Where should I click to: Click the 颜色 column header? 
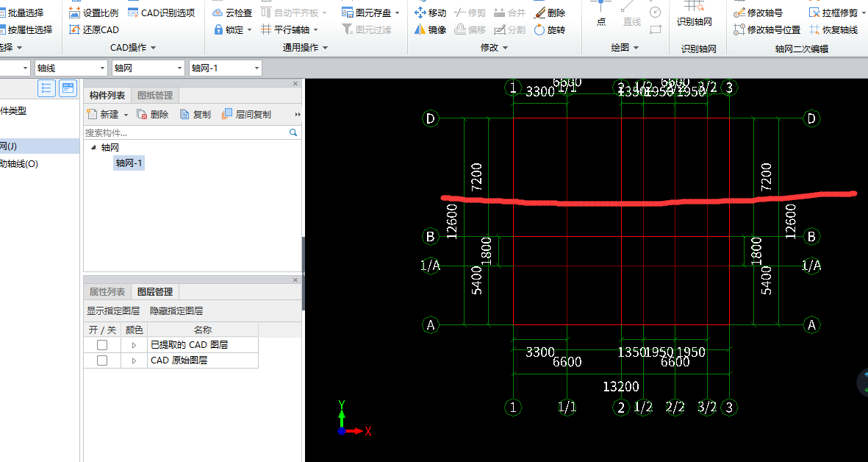(134, 330)
